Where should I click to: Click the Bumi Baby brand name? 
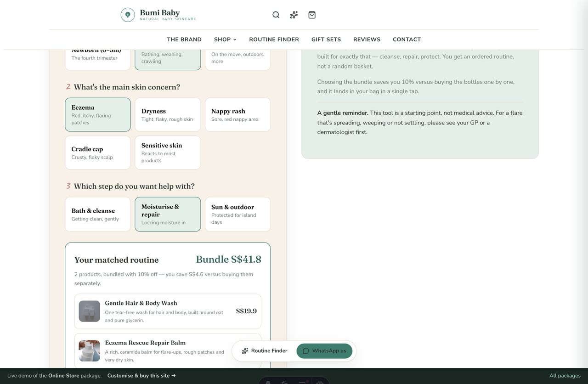[160, 12]
